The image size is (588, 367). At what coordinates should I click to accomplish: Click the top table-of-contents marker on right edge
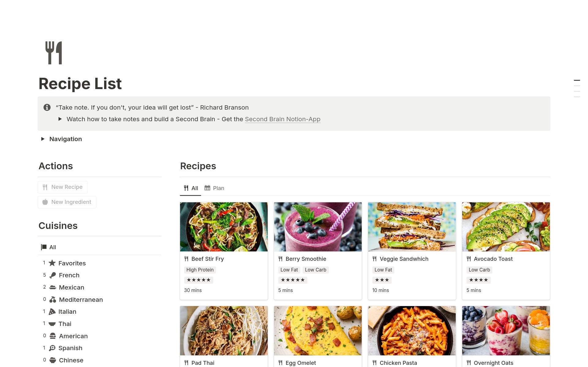pos(577,81)
